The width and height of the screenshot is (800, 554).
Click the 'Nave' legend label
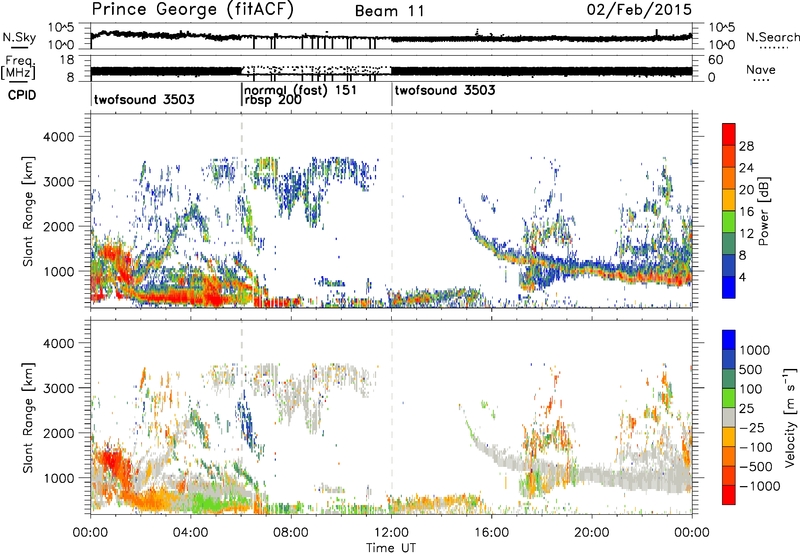coord(761,69)
